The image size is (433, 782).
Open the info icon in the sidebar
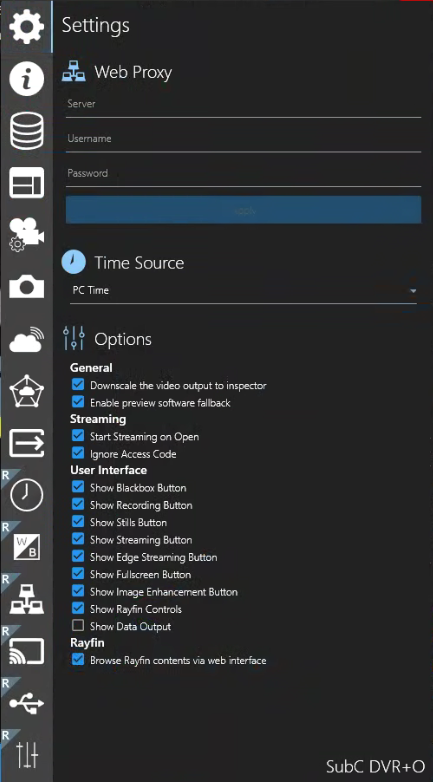26,78
